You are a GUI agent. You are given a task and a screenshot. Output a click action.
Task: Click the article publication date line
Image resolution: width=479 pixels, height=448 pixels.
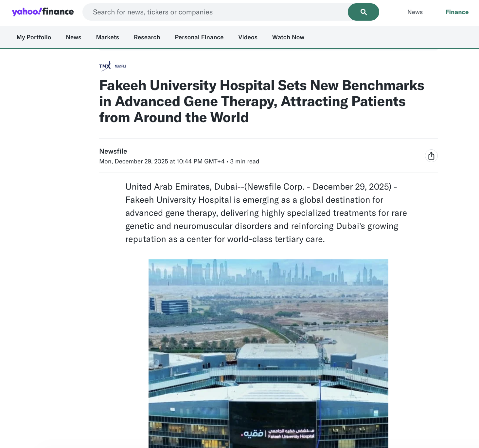pyautogui.click(x=179, y=161)
